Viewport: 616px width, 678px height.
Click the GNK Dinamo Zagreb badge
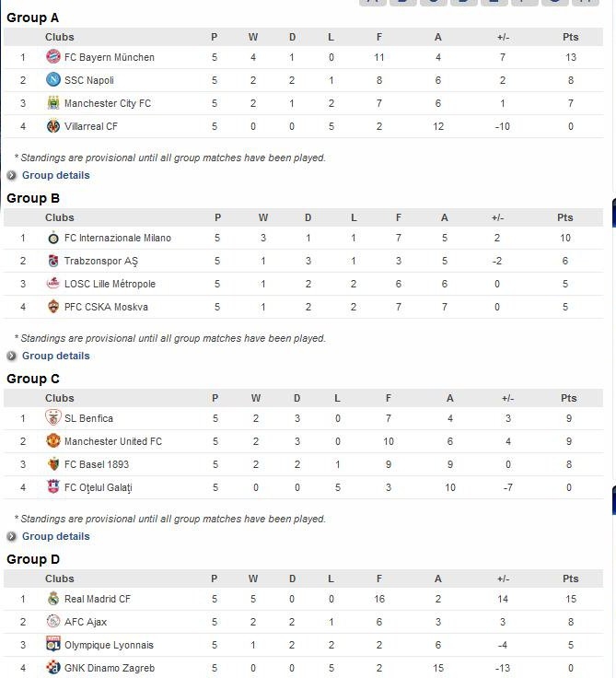coord(52,668)
